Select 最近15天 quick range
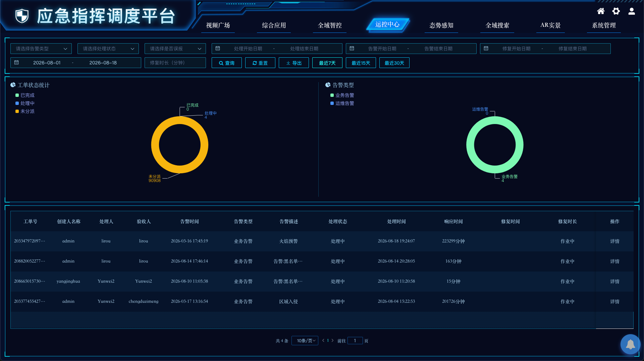 pyautogui.click(x=361, y=63)
